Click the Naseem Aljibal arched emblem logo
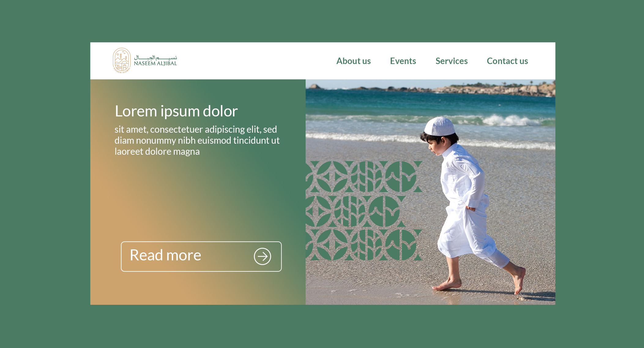Screen dimensions: 644x348 (x=122, y=60)
